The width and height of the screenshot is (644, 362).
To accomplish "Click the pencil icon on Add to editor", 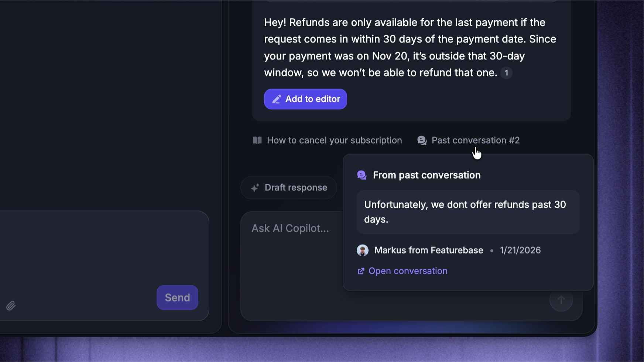I will [277, 99].
